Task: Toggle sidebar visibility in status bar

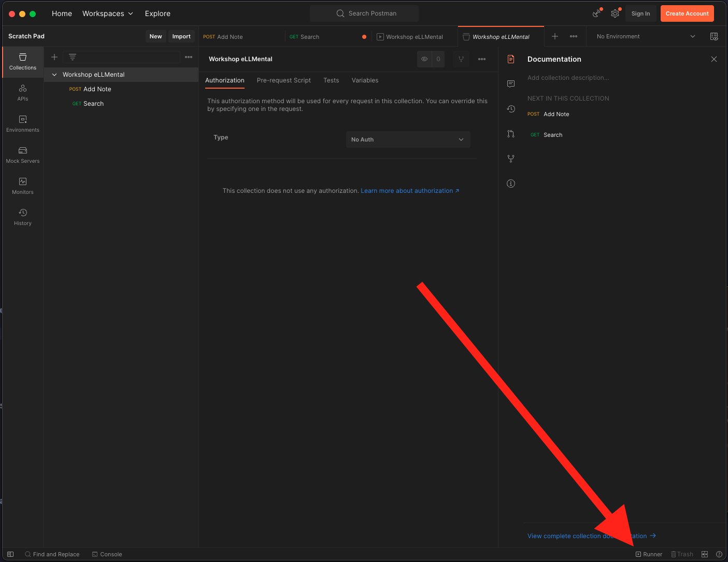Action: coord(10,554)
